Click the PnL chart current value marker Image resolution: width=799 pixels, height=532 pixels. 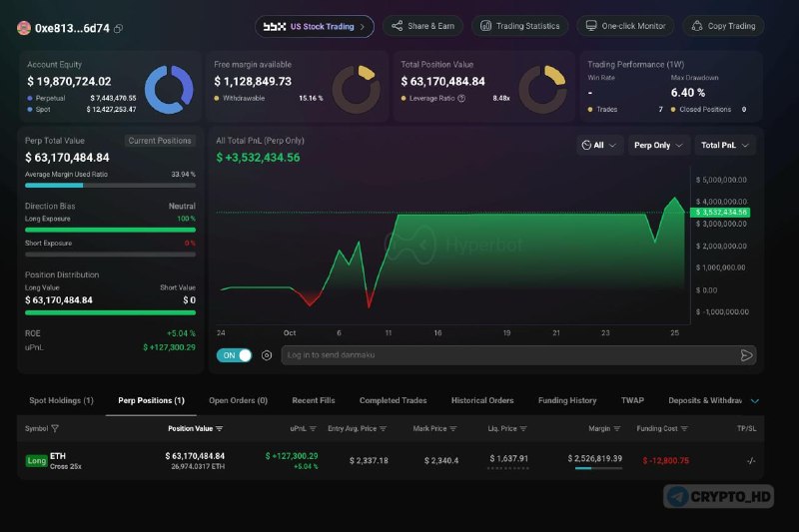(x=720, y=213)
